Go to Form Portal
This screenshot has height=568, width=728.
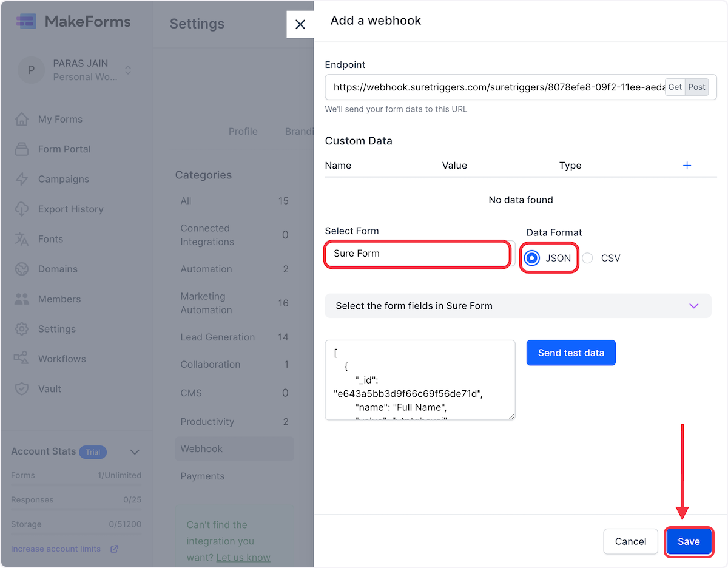pyautogui.click(x=64, y=149)
